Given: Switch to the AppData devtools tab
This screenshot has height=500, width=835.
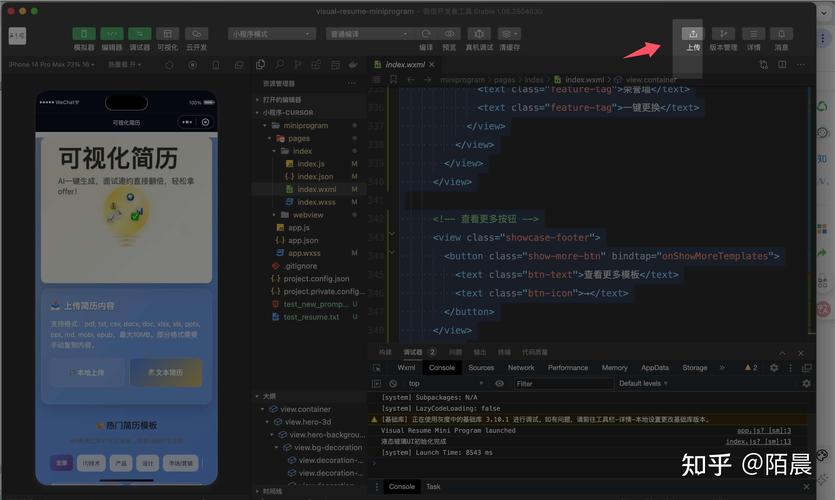Looking at the screenshot, I should [x=654, y=367].
